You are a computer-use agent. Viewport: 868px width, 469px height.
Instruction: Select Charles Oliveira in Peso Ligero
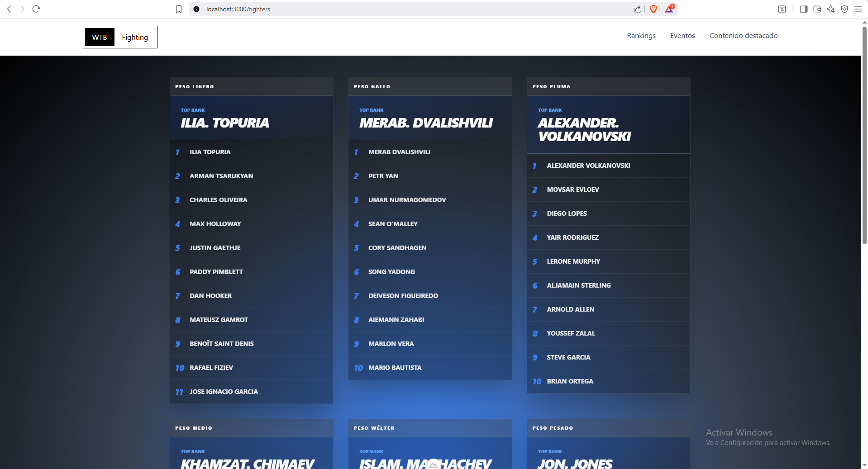(218, 200)
